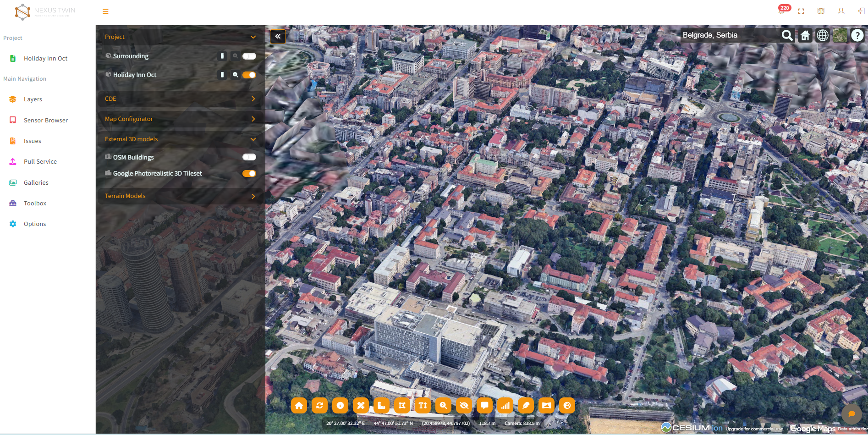Open the comment speech bubble tool
The width and height of the screenshot is (868, 435).
(x=484, y=406)
